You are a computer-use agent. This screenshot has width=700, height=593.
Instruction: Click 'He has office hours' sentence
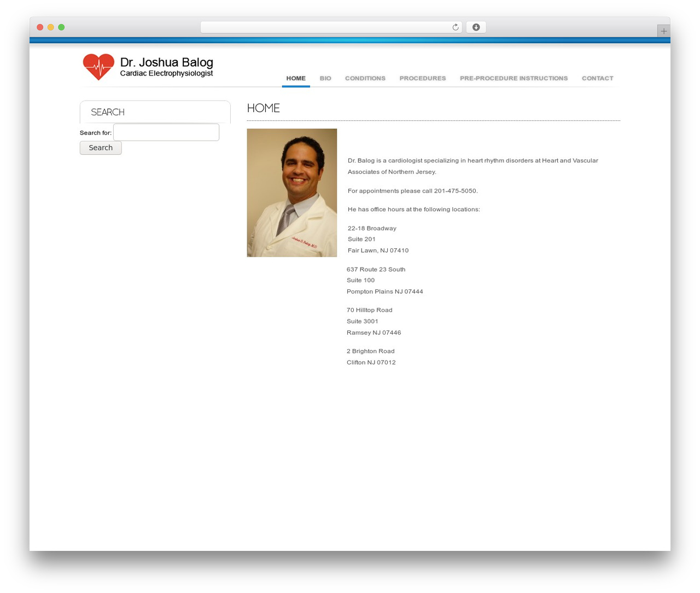click(414, 210)
